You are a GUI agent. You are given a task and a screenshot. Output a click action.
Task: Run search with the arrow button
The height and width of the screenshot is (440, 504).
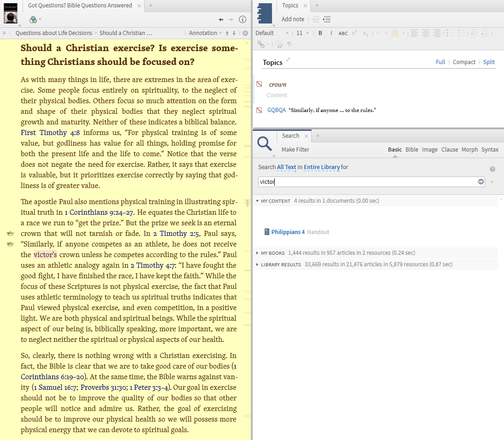481,182
